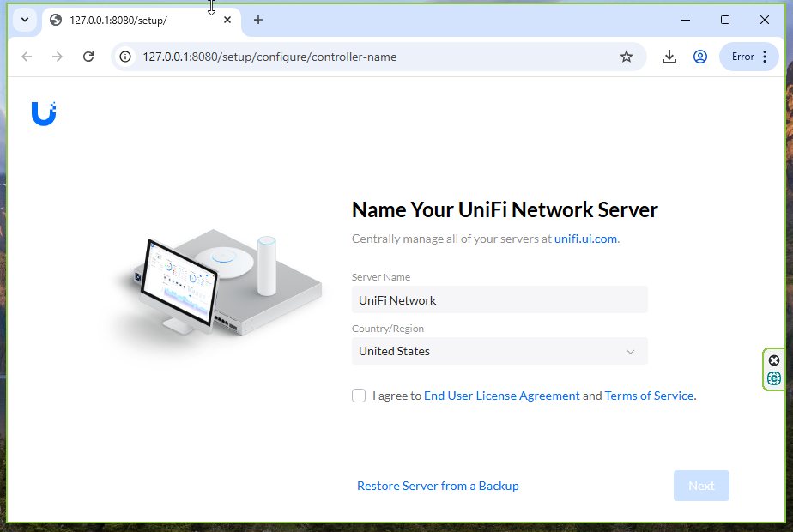Dismiss side widget with X icon
This screenshot has width=793, height=532.
tap(774, 360)
